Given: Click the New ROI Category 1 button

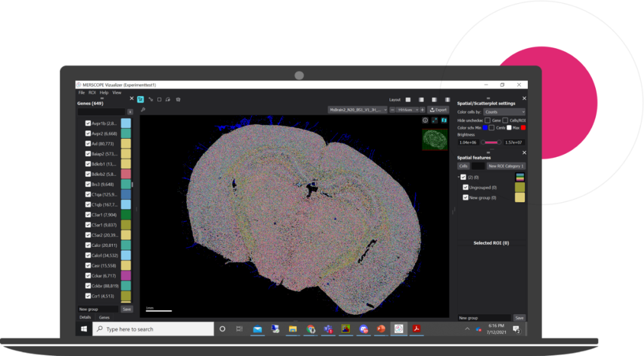Looking at the screenshot, I should 506,166.
